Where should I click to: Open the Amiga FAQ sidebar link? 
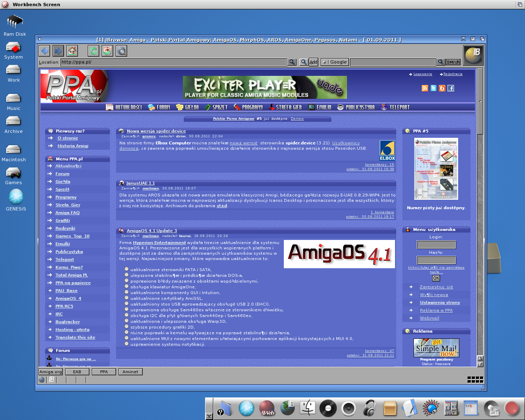click(x=67, y=213)
